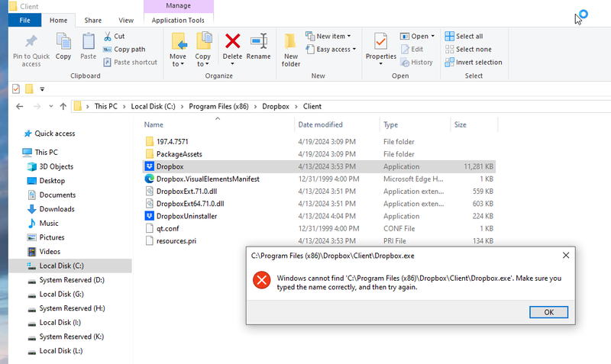Screen dimensions: 611x364
Task: Open the Easy access dropdown
Action: 331,49
